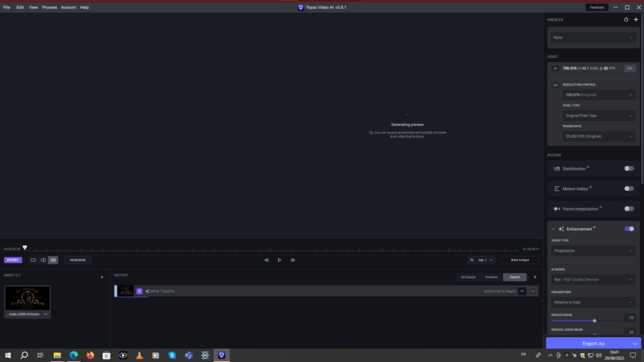
Task: Step back one frame
Action: [x=266, y=261]
